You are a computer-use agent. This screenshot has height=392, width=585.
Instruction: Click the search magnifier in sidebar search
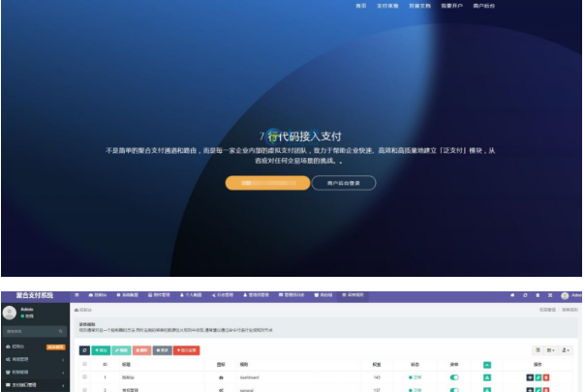[x=60, y=331]
